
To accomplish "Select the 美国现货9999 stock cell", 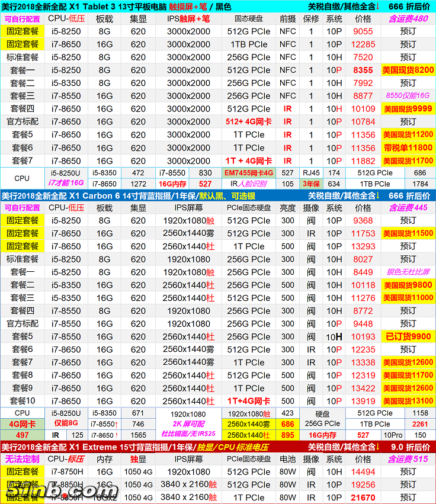I will tap(408, 109).
